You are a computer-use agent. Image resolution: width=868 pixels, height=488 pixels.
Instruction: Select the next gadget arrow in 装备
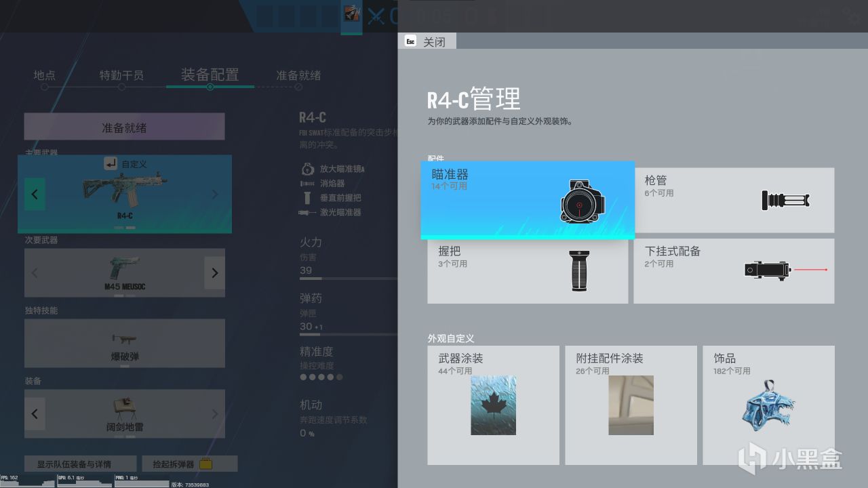click(x=215, y=413)
